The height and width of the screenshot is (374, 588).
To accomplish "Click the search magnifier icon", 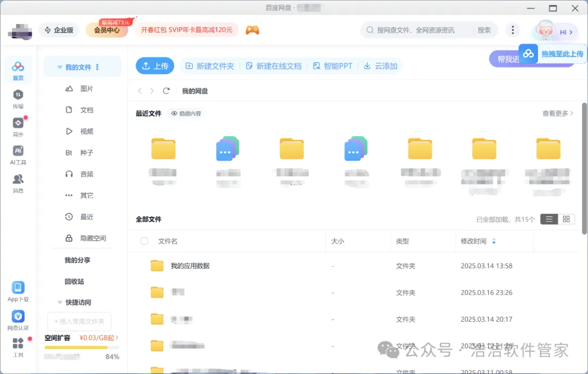I will 370,30.
